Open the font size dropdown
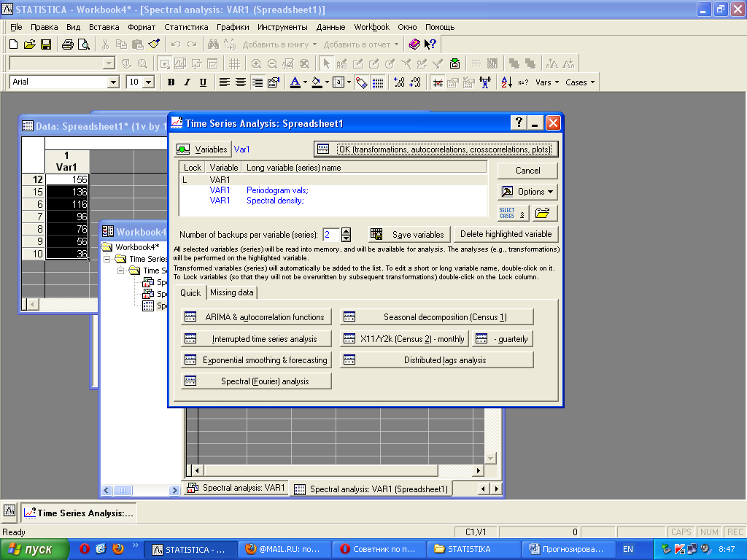 [149, 82]
